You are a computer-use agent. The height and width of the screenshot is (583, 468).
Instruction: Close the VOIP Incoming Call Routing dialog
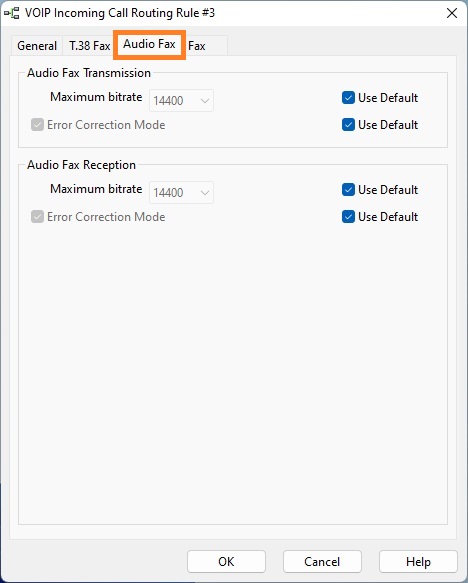click(452, 13)
